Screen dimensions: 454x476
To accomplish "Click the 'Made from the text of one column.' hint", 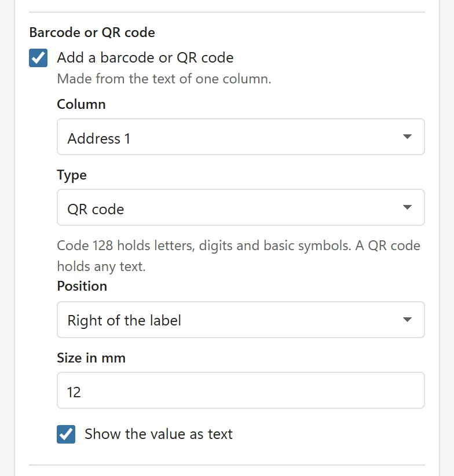I will 164,79.
